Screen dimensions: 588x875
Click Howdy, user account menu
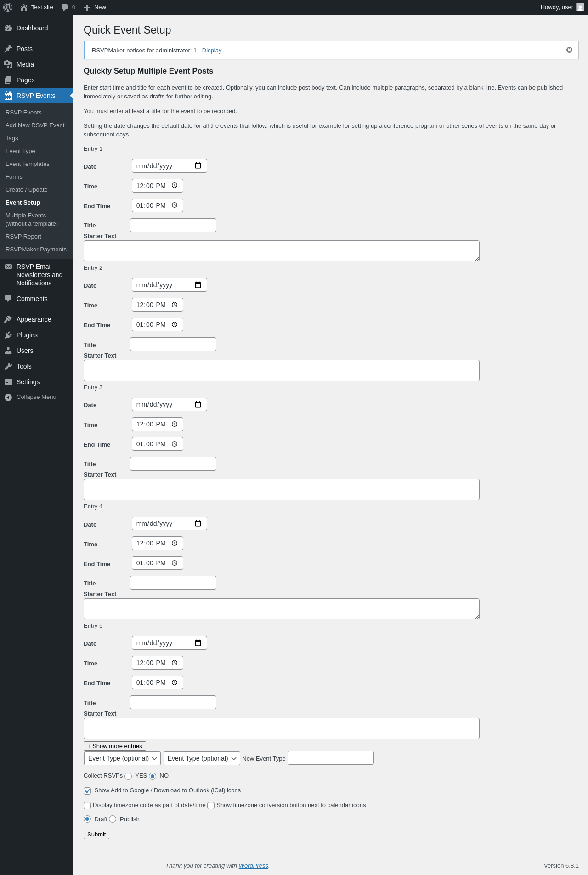[x=562, y=7]
